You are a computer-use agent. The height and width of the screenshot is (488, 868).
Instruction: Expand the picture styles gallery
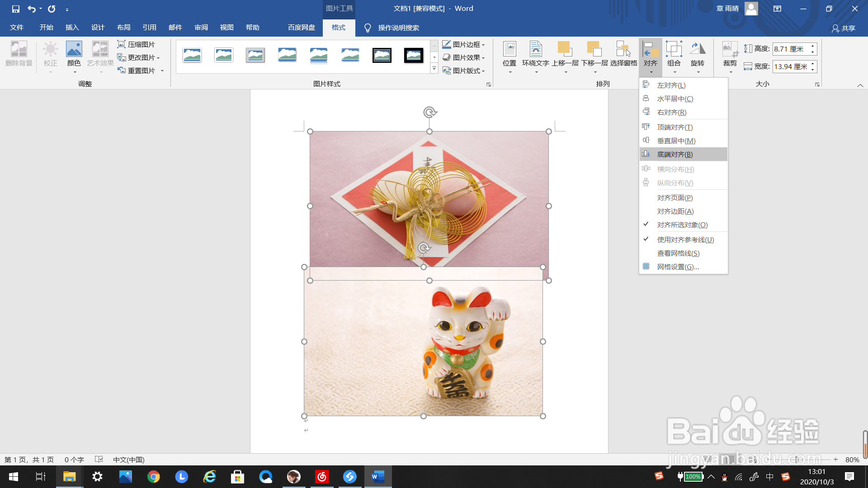pos(434,69)
